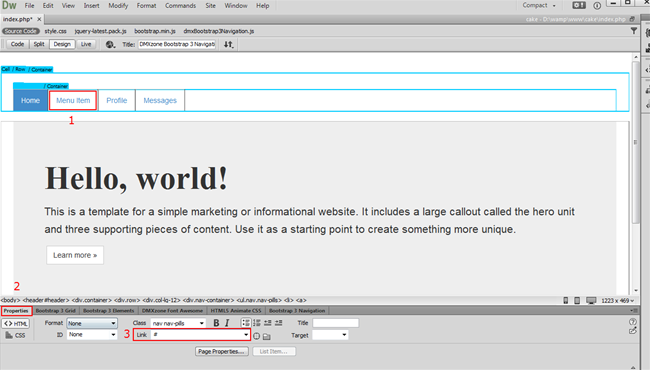
Task: Select ul.nav.nav-pills tag in tag selector
Action: point(259,300)
